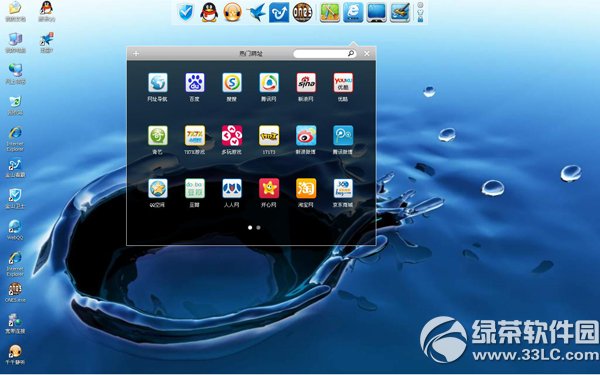Launch the Sina website shortcut
The width and height of the screenshot is (600, 375).
point(306,83)
